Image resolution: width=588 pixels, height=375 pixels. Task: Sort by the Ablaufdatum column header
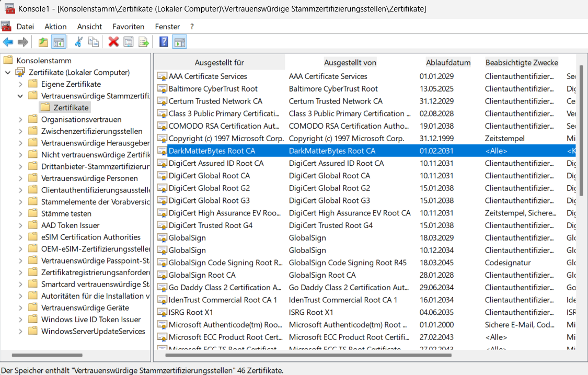click(448, 63)
